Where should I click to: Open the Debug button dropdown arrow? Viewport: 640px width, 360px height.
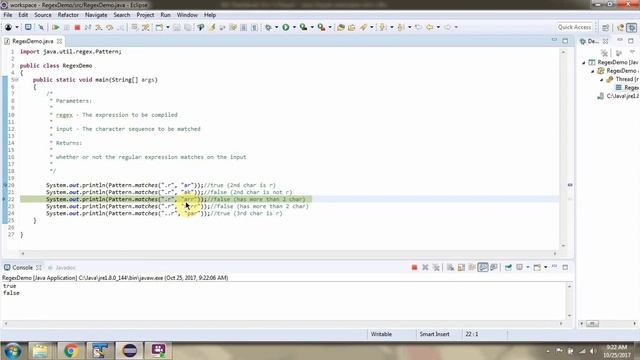[276, 27]
